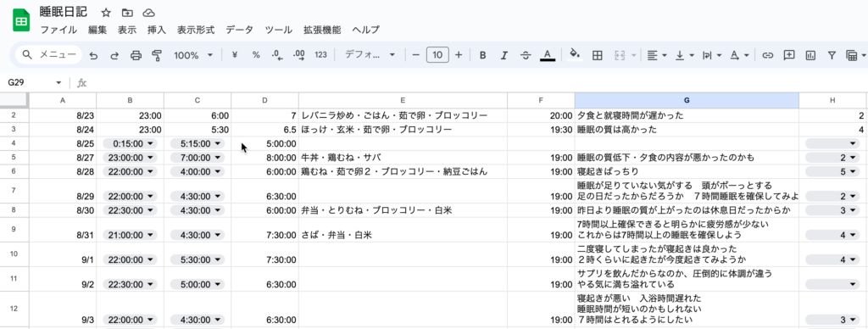The width and height of the screenshot is (868, 329).
Task: Open the 0:15:00 dropdown chip in row 4
Action: click(x=130, y=143)
